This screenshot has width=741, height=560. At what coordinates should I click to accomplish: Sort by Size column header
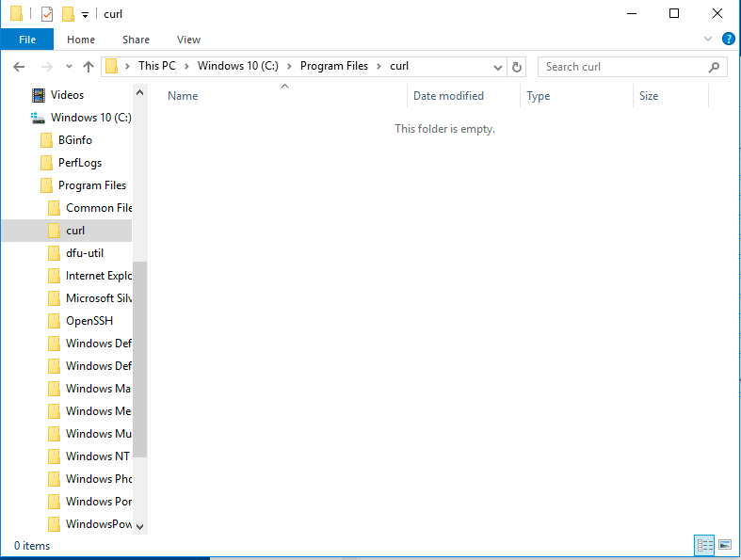pyautogui.click(x=649, y=96)
